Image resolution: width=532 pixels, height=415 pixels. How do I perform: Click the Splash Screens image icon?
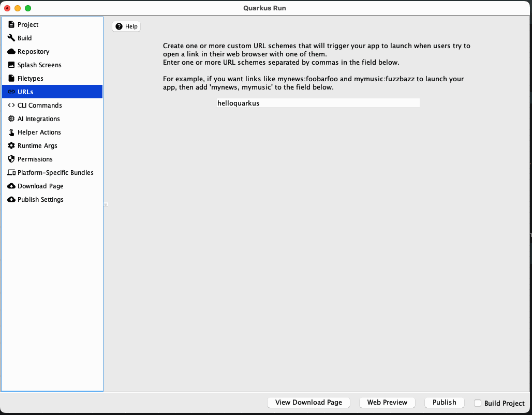click(11, 65)
